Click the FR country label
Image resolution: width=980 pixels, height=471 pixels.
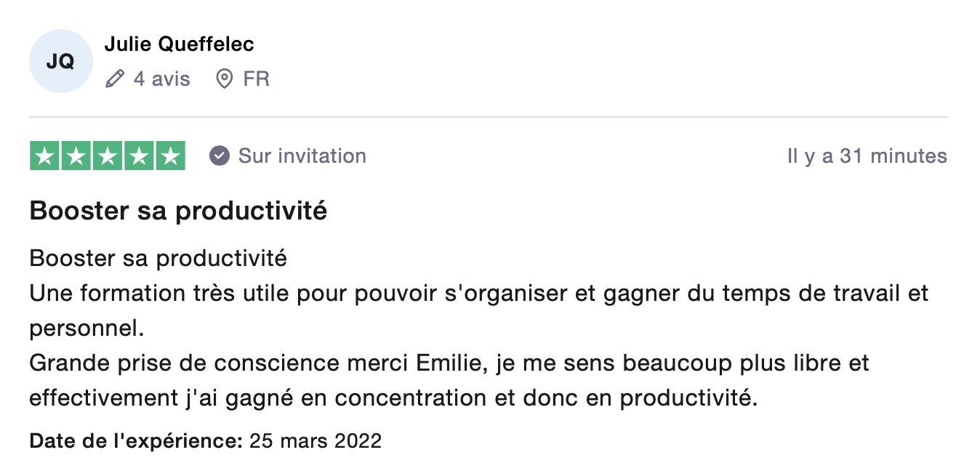(257, 78)
